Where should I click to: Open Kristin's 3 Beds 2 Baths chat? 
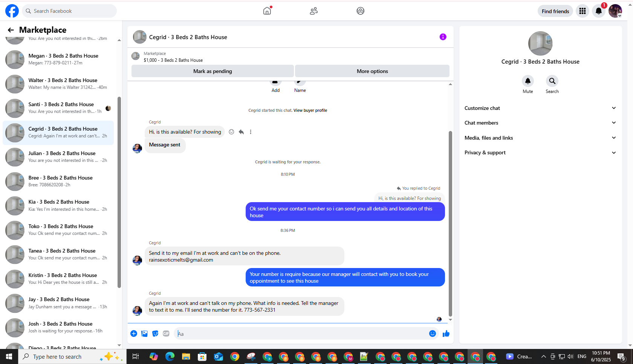coord(58,279)
